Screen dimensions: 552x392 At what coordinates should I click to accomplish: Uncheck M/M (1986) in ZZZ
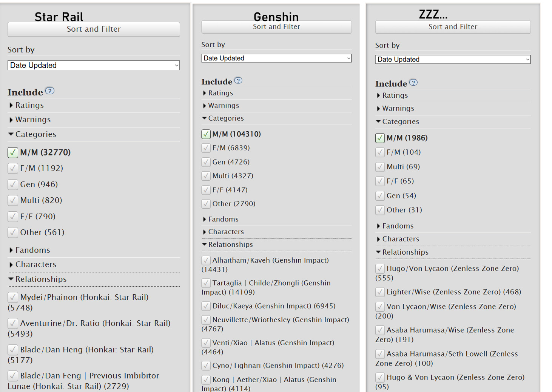(x=380, y=138)
